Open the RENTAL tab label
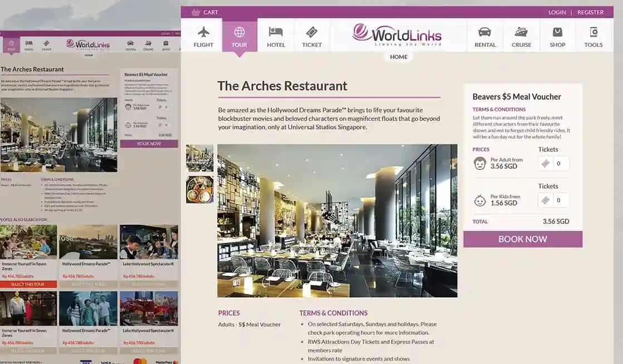Image resolution: width=623 pixels, height=364 pixels. pyautogui.click(x=485, y=45)
